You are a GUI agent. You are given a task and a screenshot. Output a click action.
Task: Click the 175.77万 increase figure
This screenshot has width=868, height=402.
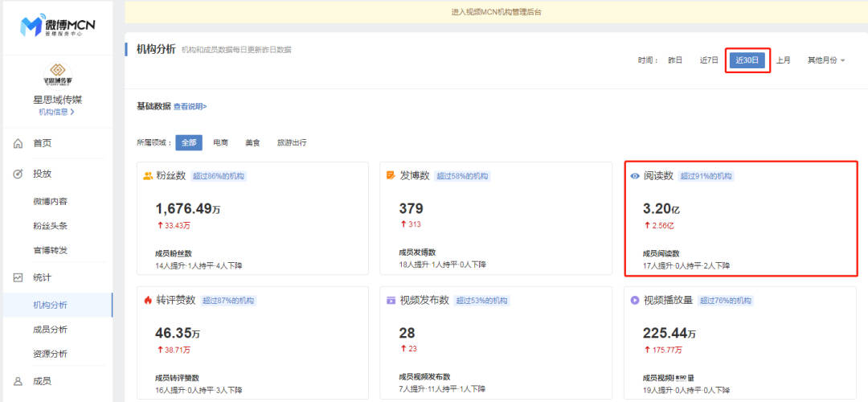coord(663,350)
